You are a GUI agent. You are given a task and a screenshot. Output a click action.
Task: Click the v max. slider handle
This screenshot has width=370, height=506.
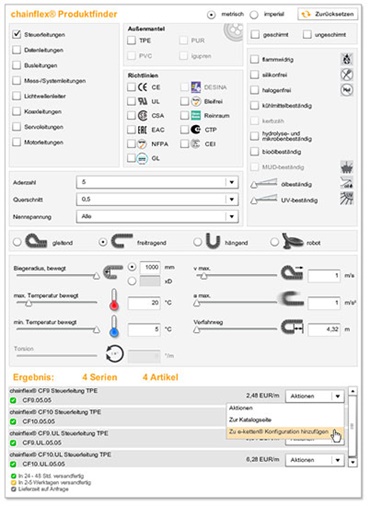204,276
